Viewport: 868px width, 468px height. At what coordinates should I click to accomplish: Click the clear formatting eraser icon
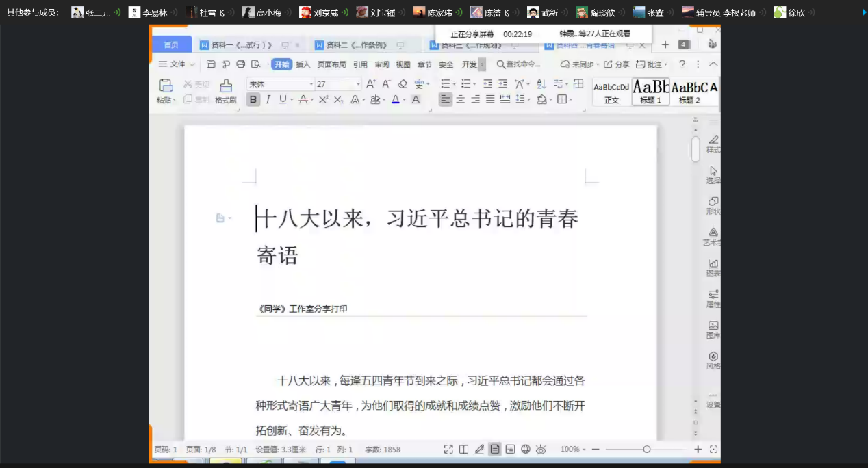pos(403,84)
